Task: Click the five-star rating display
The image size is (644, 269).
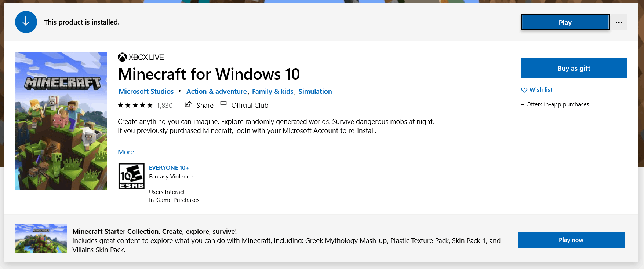Action: pyautogui.click(x=135, y=105)
